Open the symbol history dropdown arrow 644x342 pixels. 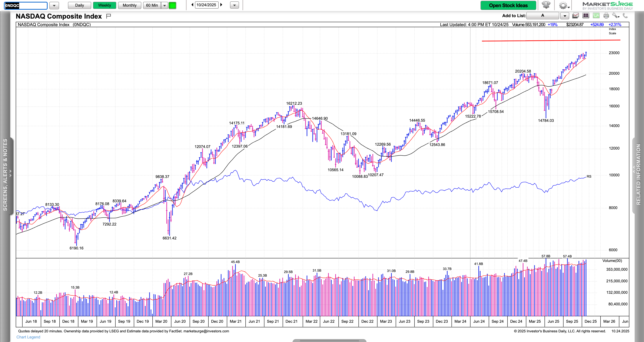[54, 5]
